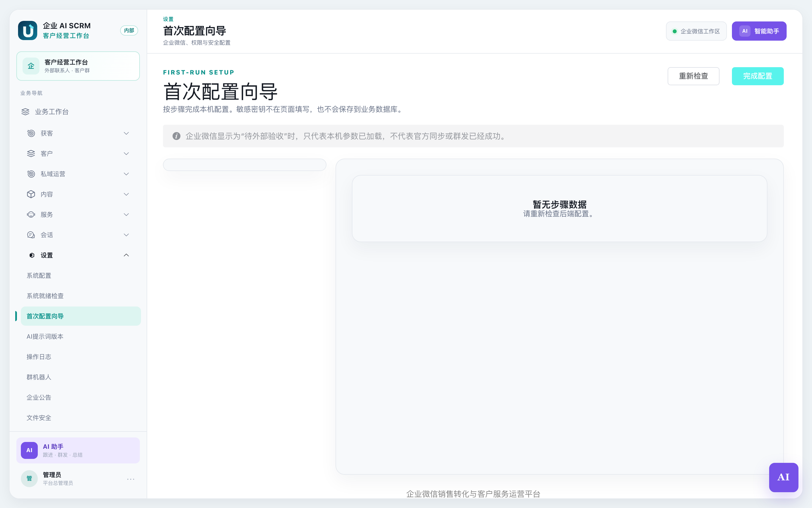
Task: Open 系统配置 in settings submenu
Action: pyautogui.click(x=81, y=275)
